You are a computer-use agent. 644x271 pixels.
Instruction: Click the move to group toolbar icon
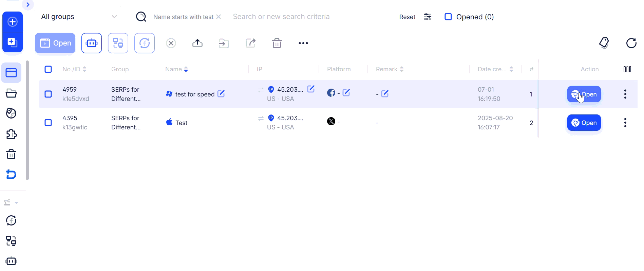224,43
